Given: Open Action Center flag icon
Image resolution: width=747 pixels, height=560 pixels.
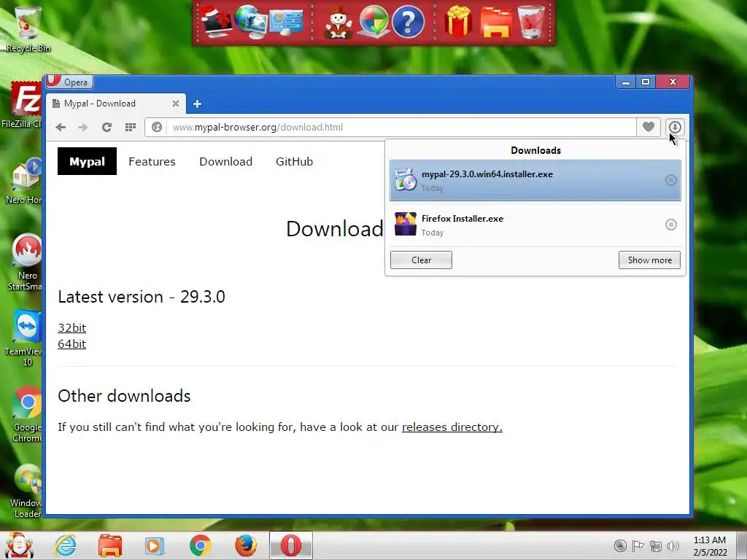Looking at the screenshot, I should pos(638,545).
